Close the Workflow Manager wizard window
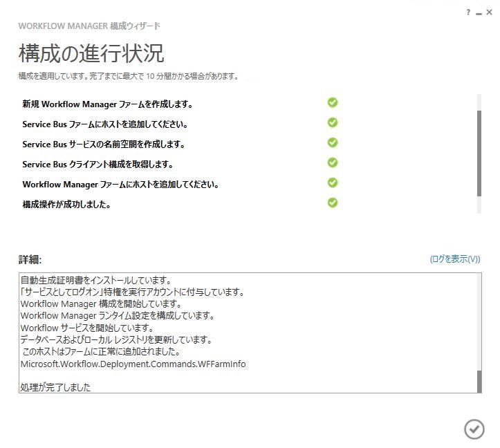This screenshot has height=448, width=500. pyautogui.click(x=489, y=12)
